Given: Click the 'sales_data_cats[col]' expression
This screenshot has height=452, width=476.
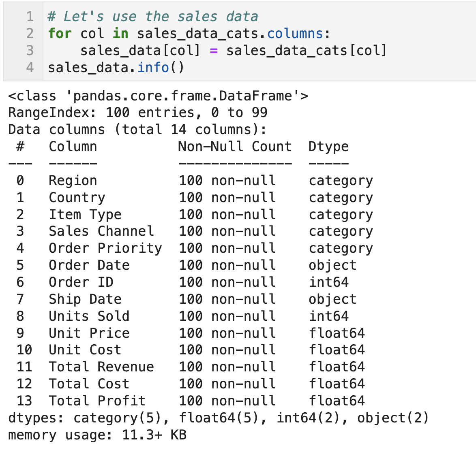Looking at the screenshot, I should pos(306,51).
